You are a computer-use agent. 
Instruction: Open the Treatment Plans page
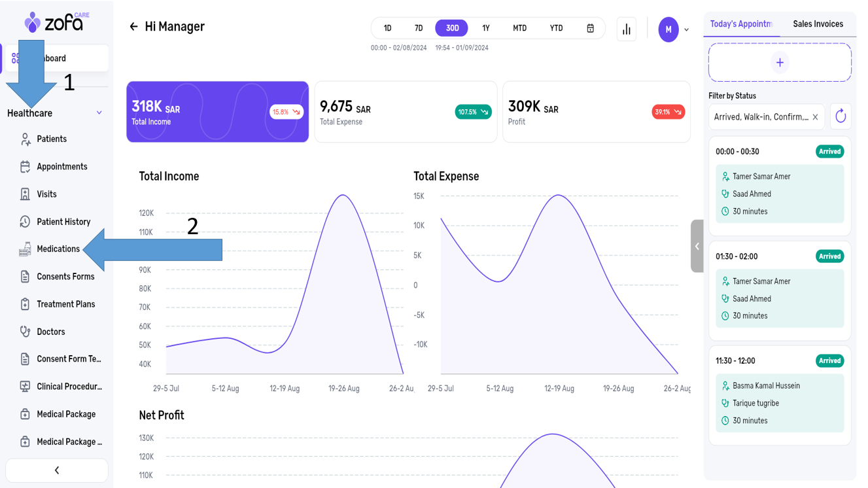(65, 304)
